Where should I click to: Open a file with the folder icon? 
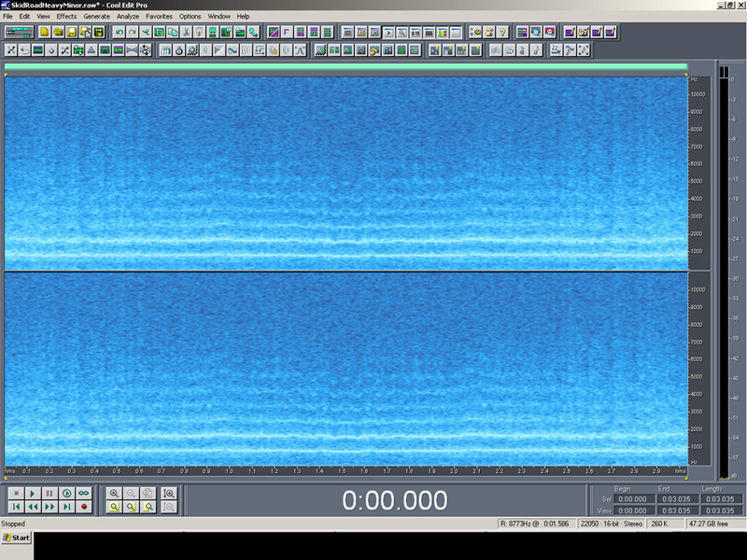point(58,32)
